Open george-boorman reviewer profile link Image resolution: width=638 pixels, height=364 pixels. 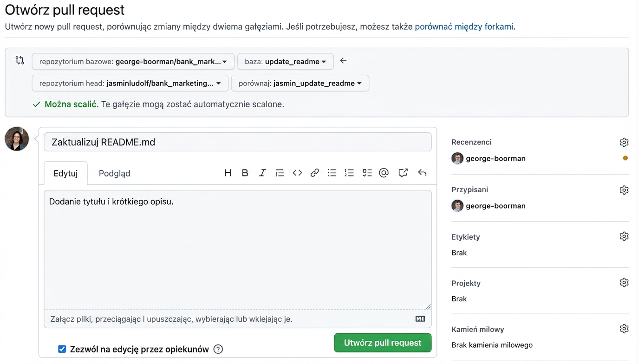point(495,158)
